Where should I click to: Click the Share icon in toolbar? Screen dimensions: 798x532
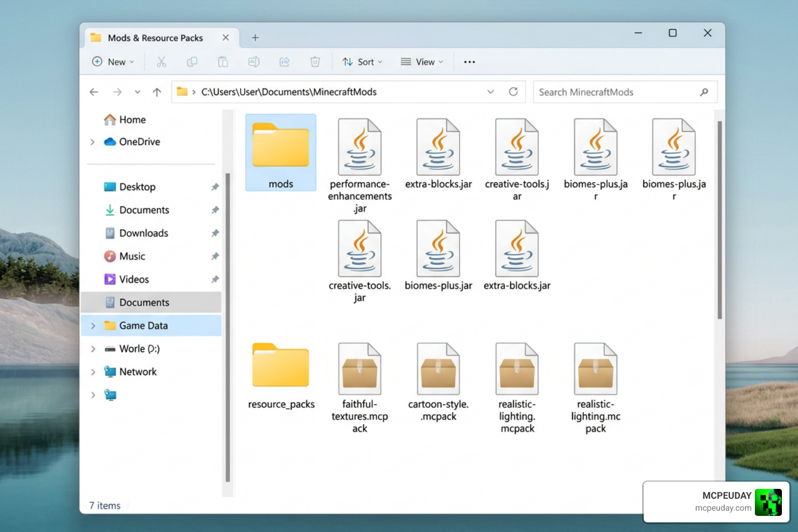284,62
